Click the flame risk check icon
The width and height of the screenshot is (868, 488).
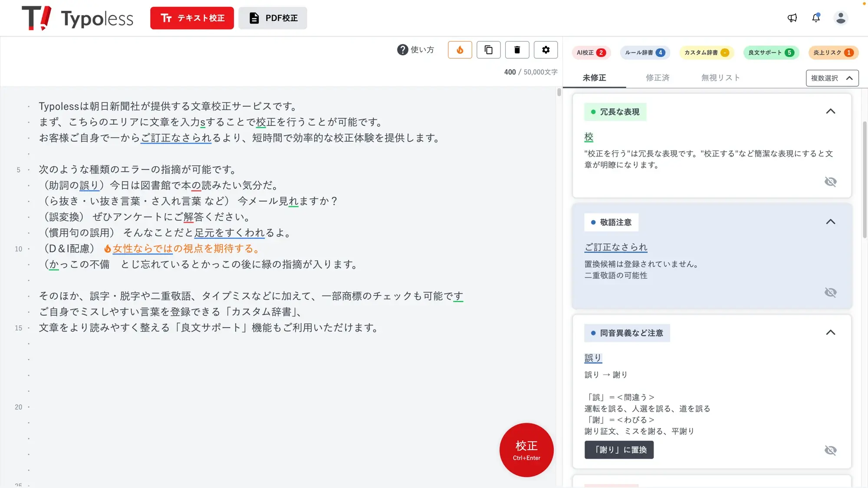click(x=460, y=50)
